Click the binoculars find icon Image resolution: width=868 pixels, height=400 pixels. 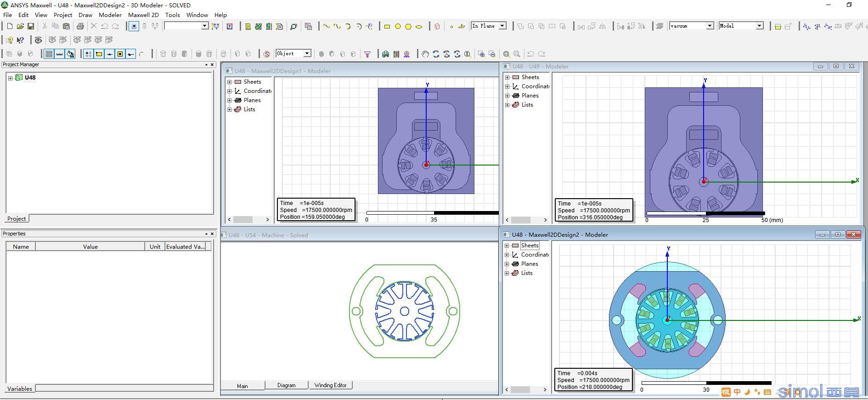(x=385, y=54)
